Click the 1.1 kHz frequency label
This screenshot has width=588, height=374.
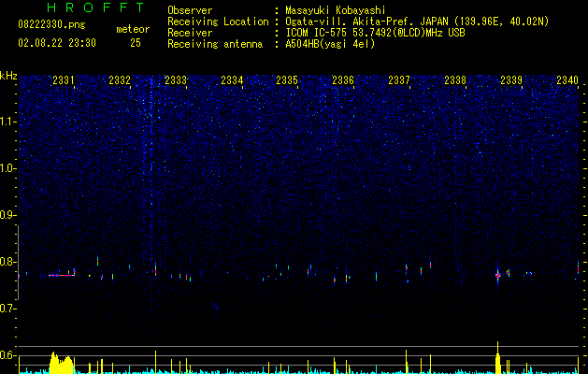pos(8,122)
